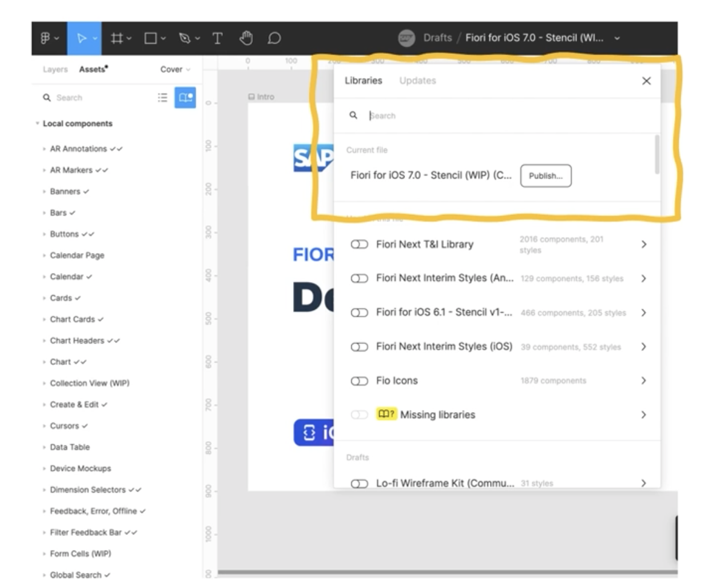Screen dimensions: 728x587
Task: Open Frame tool options dropdown arrow
Action: coord(130,38)
